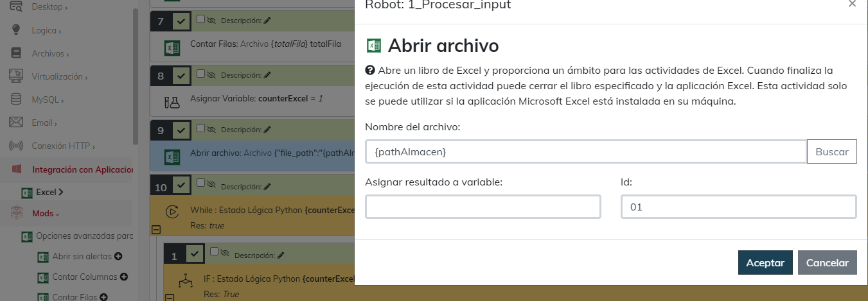868x301 pixels.
Task: Click Buscar to browse for file
Action: [x=831, y=152]
